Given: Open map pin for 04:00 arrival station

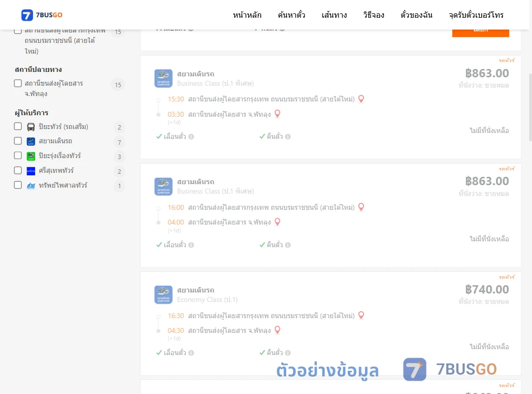Looking at the screenshot, I should (277, 222).
